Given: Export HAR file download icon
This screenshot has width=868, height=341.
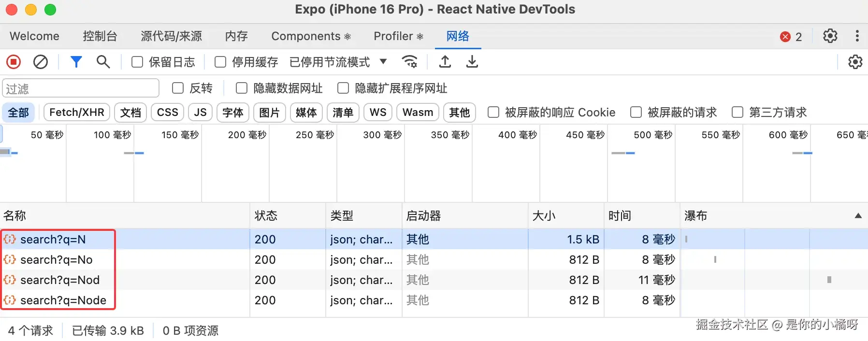Looking at the screenshot, I should tap(472, 62).
